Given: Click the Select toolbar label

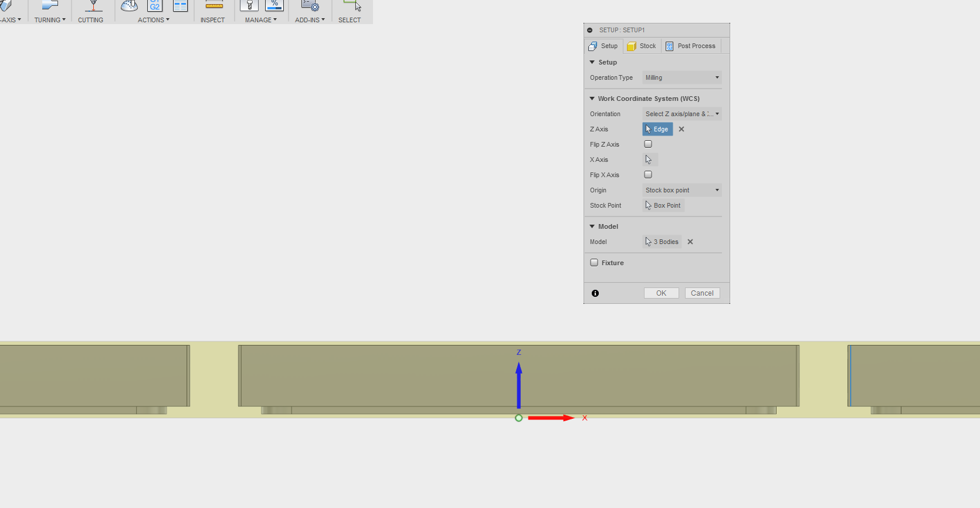Looking at the screenshot, I should (x=350, y=20).
